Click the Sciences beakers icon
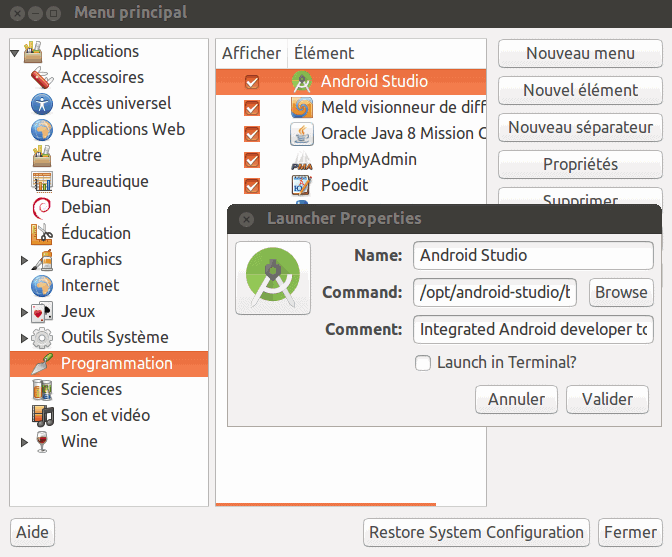 coord(42,390)
